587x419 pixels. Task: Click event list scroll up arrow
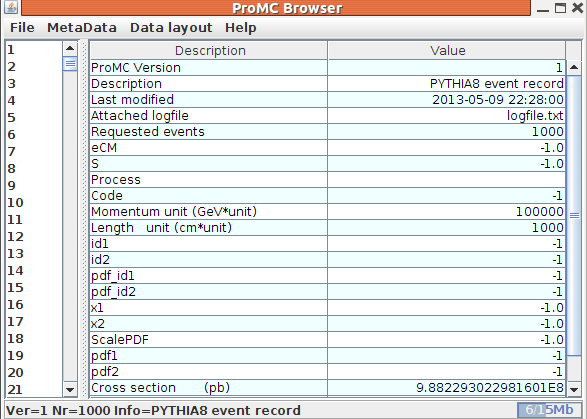[x=70, y=48]
